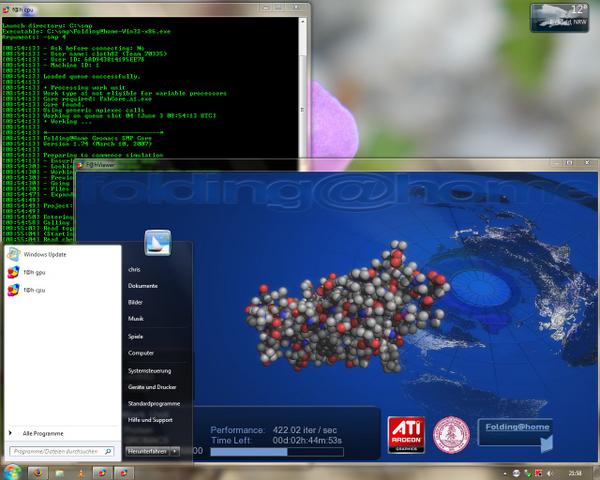Close the f@h cpu console window
Screen dimensions: 600x480
coord(297,7)
